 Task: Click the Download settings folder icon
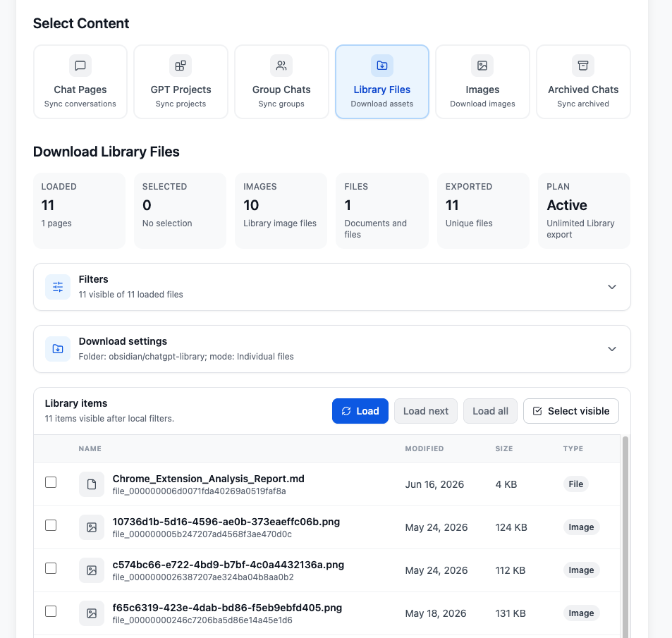click(x=58, y=349)
